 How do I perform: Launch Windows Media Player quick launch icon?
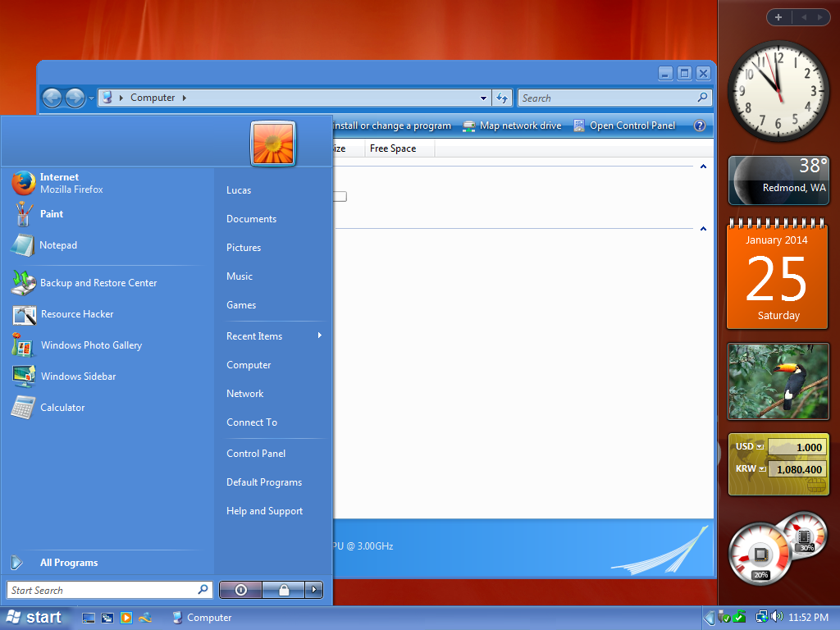126,618
